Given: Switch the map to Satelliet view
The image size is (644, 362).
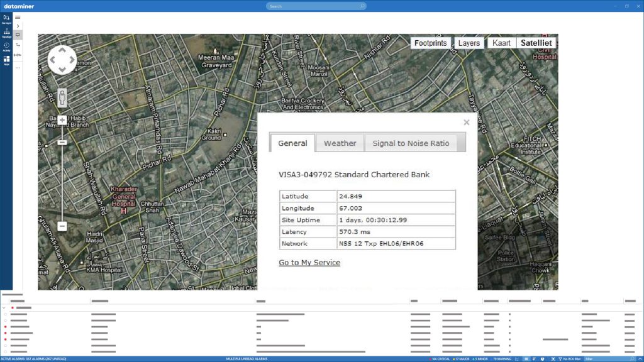Looking at the screenshot, I should pos(536,43).
